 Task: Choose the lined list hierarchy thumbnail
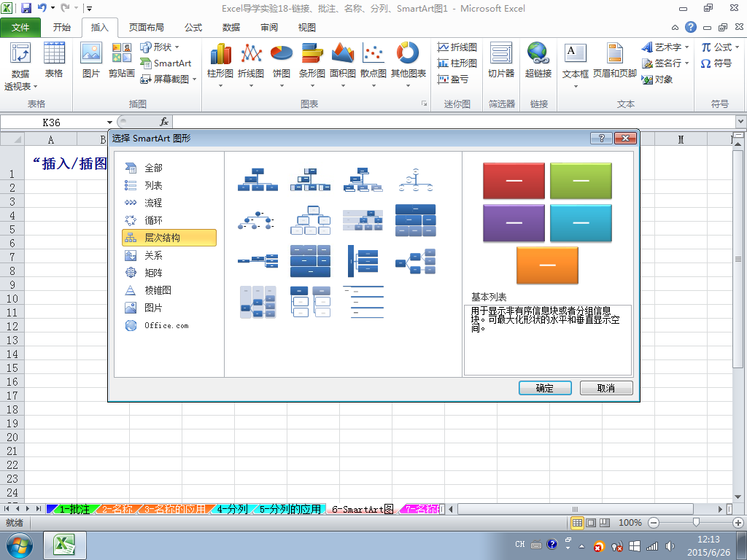363,301
